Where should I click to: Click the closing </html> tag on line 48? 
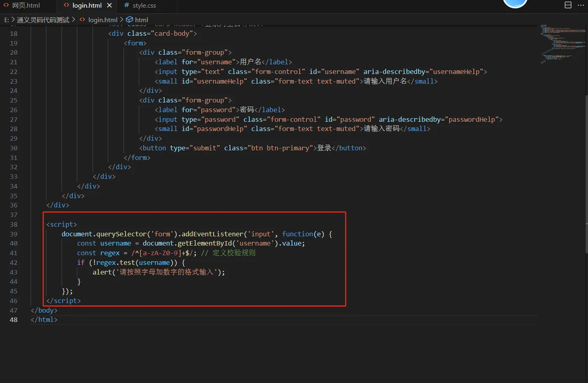44,320
